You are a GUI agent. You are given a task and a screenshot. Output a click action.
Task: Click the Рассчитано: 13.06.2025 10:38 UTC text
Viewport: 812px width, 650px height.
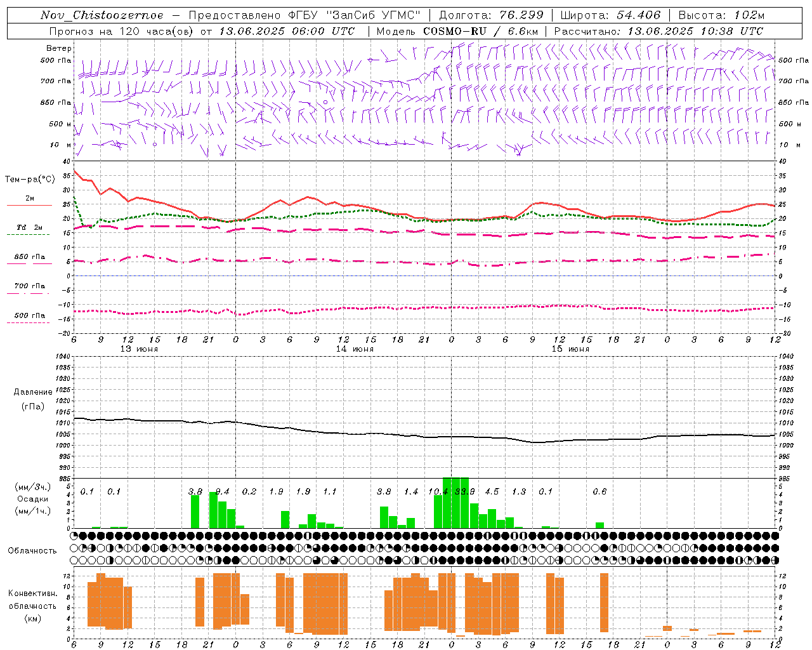click(658, 31)
